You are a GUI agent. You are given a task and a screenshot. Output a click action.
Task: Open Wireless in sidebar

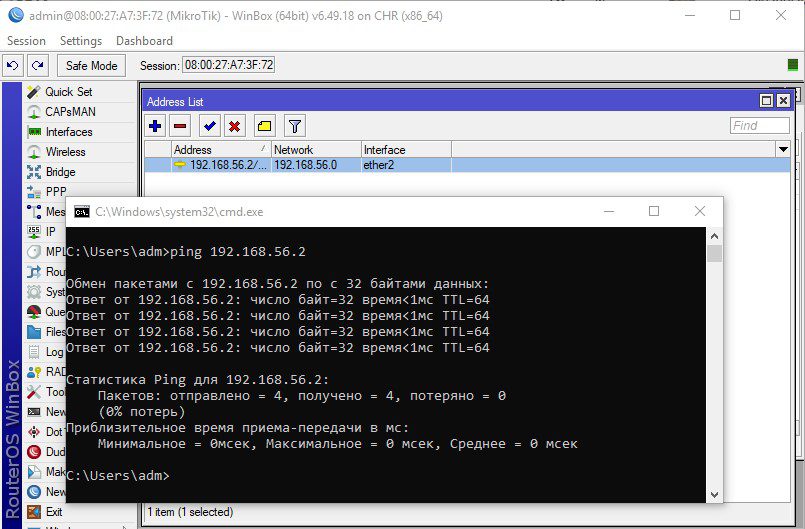[x=65, y=152]
